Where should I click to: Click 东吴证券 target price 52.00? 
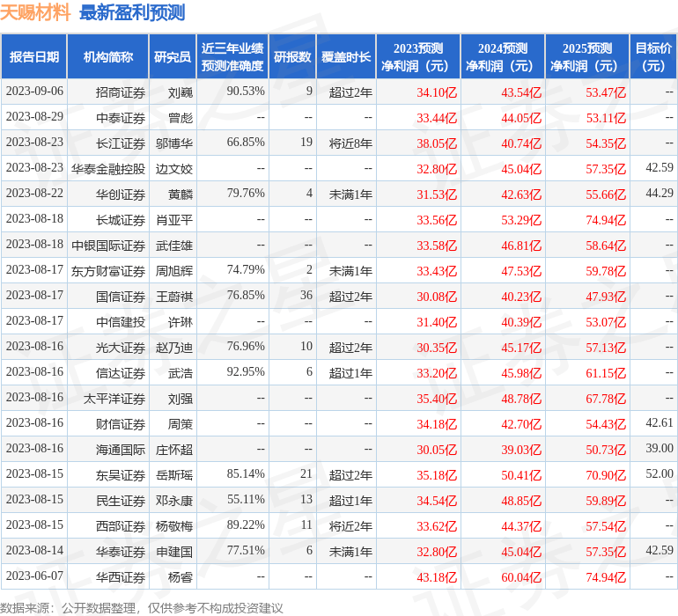pos(659,474)
